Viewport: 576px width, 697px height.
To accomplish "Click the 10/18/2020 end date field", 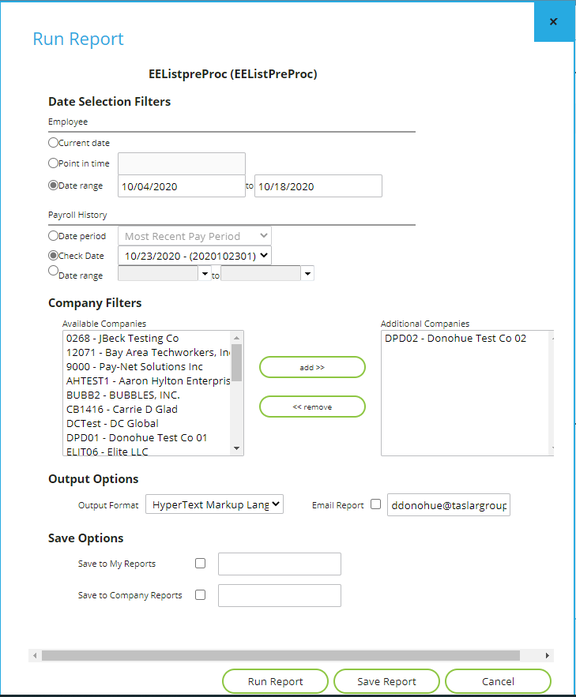I will (318, 186).
